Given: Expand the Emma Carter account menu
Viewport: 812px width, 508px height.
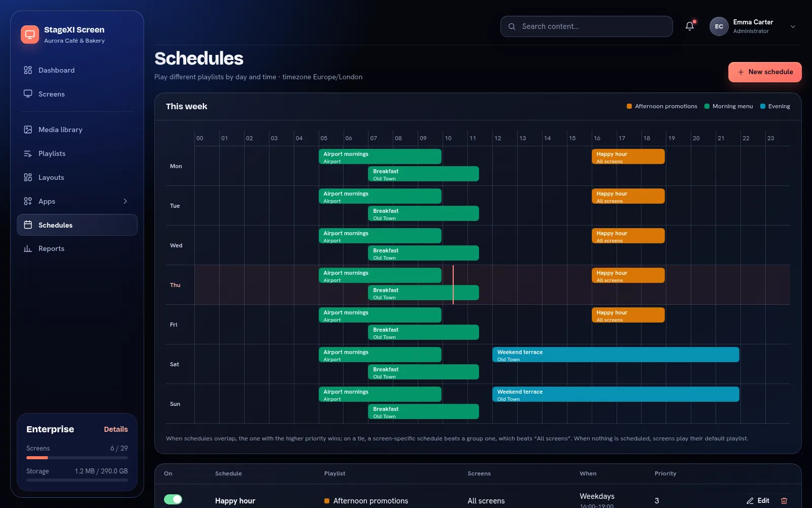Looking at the screenshot, I should pos(793,26).
